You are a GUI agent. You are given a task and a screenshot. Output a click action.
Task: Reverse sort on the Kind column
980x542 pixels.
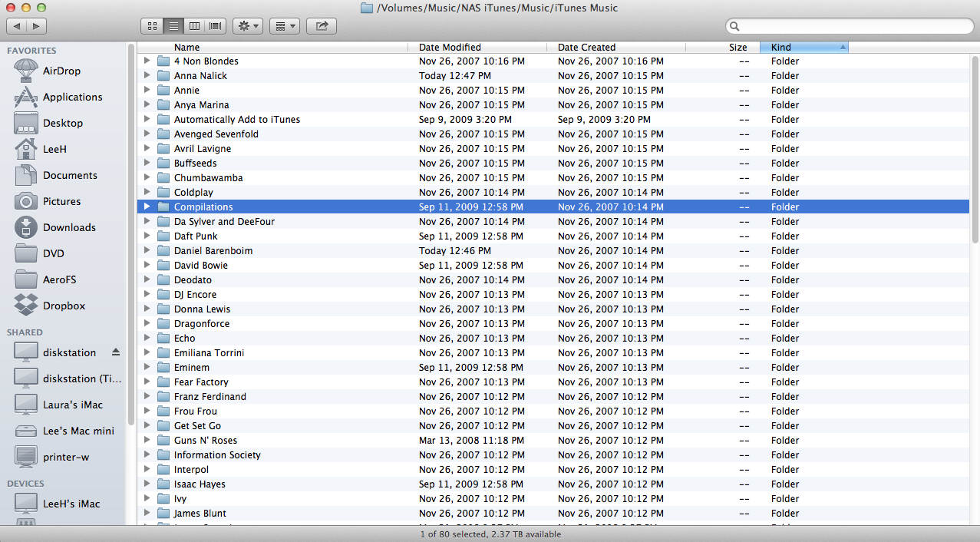point(804,47)
